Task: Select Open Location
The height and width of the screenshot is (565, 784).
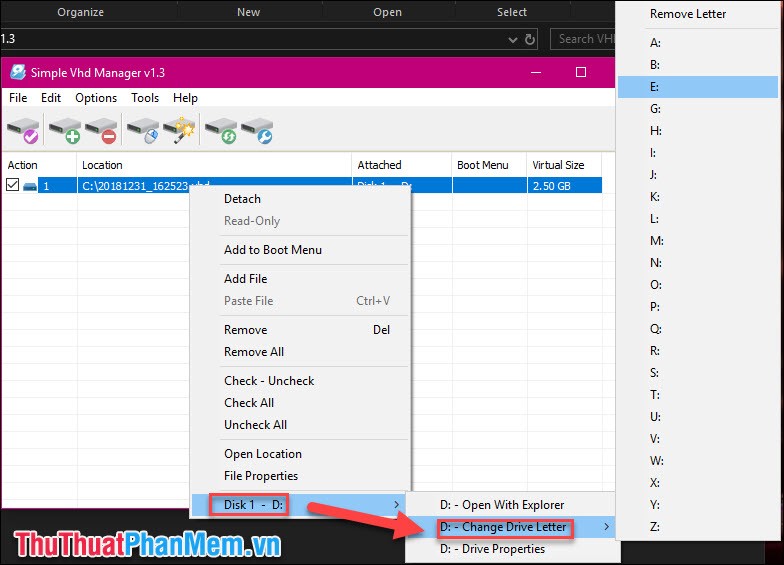Action: pyautogui.click(x=300, y=454)
